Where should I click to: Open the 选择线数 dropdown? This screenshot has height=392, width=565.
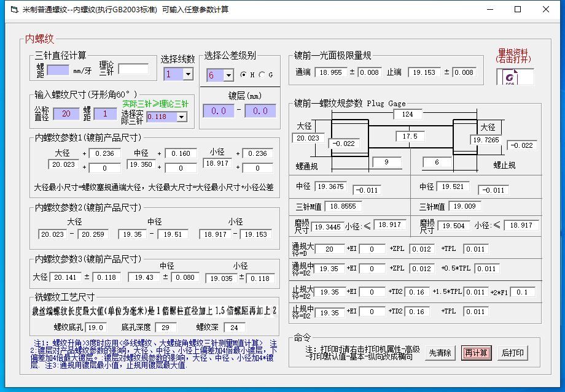click(x=188, y=74)
